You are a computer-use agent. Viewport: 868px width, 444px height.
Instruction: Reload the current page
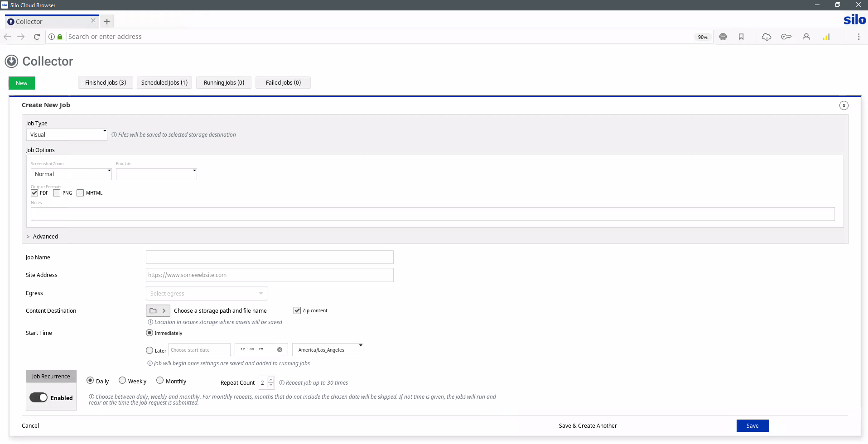coord(37,37)
